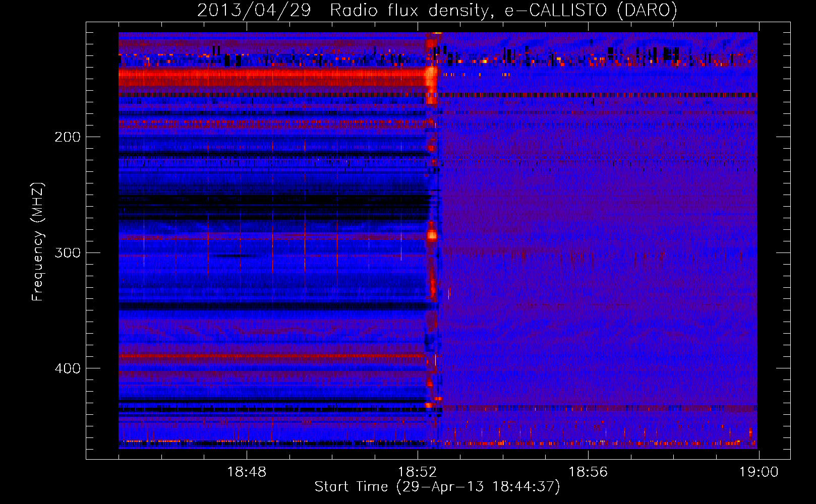Click the 18:52 time tick label
Viewport: 816px width, 504px height.
pos(418,472)
